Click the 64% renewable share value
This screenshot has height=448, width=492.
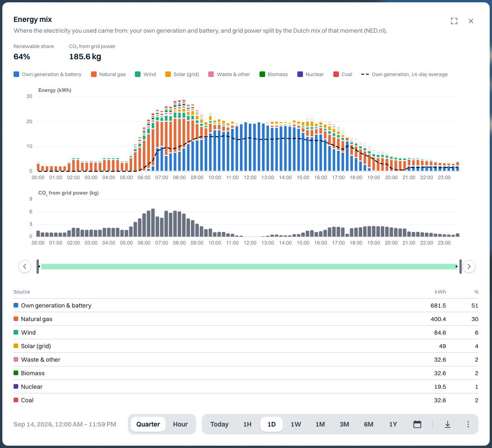click(22, 57)
